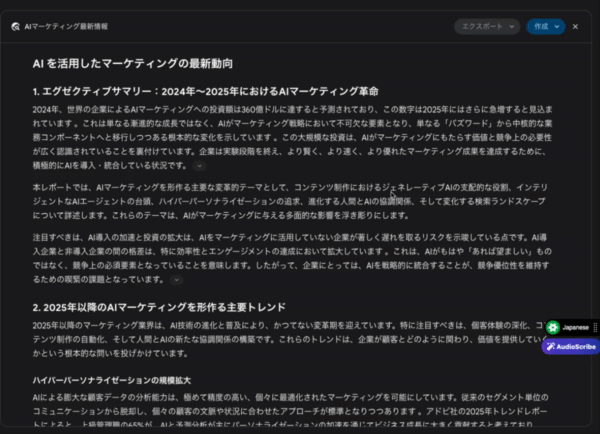Image resolution: width=600 pixels, height=434 pixels.
Task: Click the heading 1. エグゼクティブサマリー
Action: [205, 91]
